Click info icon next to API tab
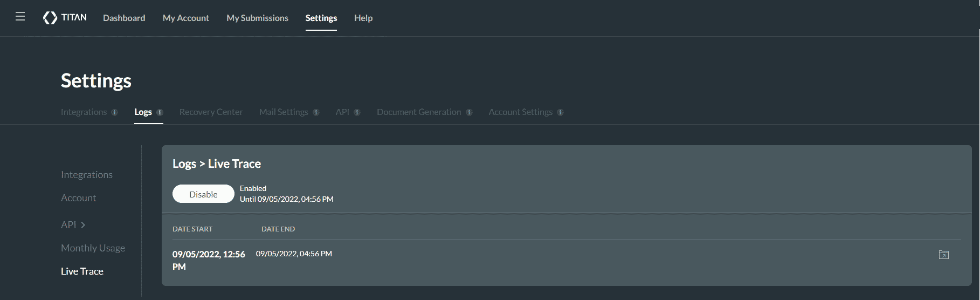The height and width of the screenshot is (300, 980). tap(357, 112)
